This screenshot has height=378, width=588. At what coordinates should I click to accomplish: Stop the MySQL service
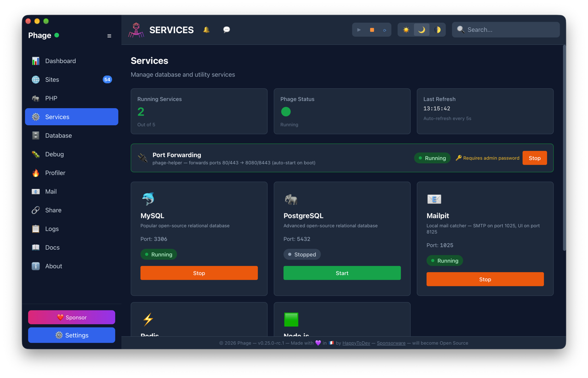(199, 273)
